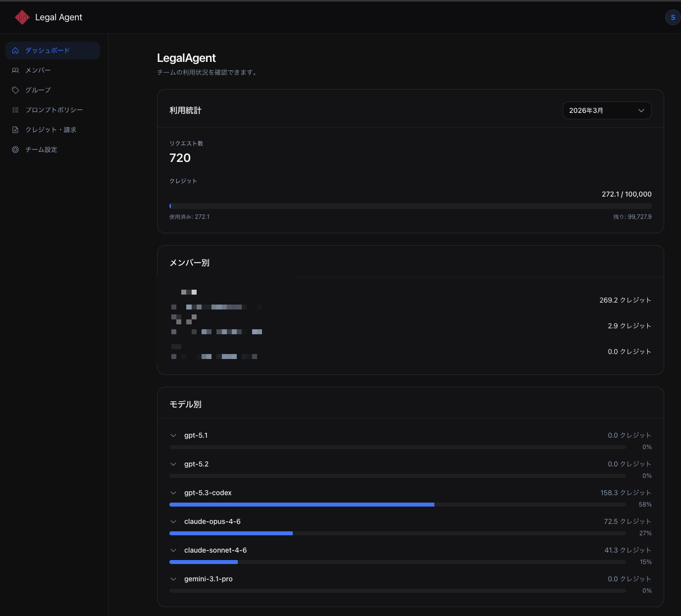
Task: Expand the gpt-5.2 model row
Action: point(173,464)
